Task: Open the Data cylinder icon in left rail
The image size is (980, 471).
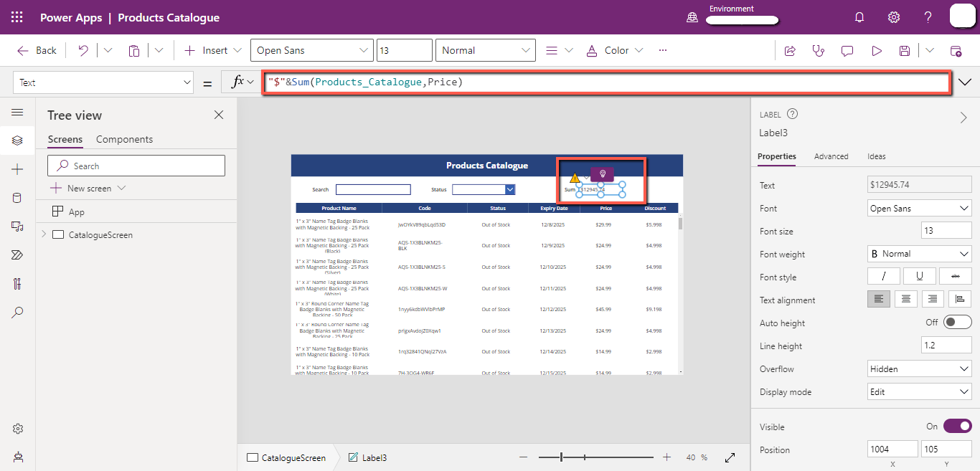Action: (x=17, y=198)
